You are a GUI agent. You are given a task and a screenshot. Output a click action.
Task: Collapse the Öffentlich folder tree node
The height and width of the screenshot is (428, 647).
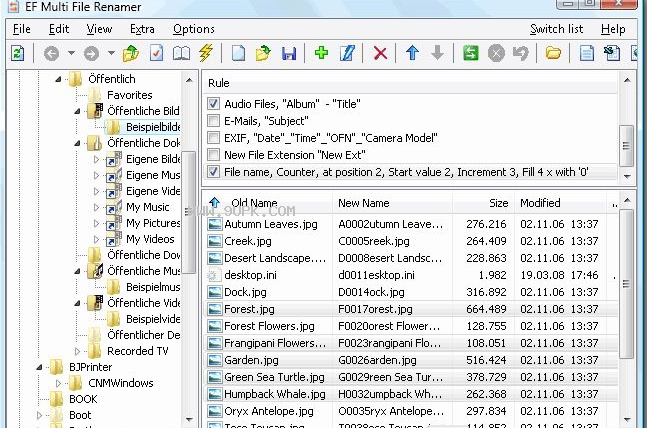58,79
